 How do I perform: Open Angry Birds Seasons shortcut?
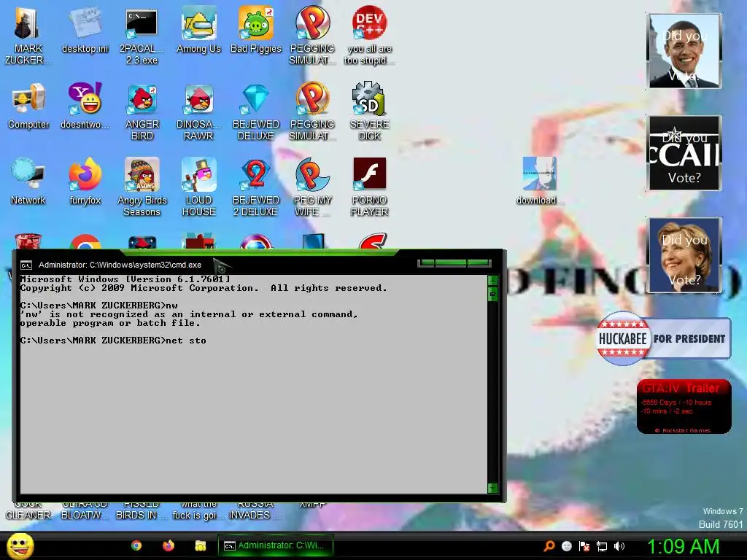(142, 187)
